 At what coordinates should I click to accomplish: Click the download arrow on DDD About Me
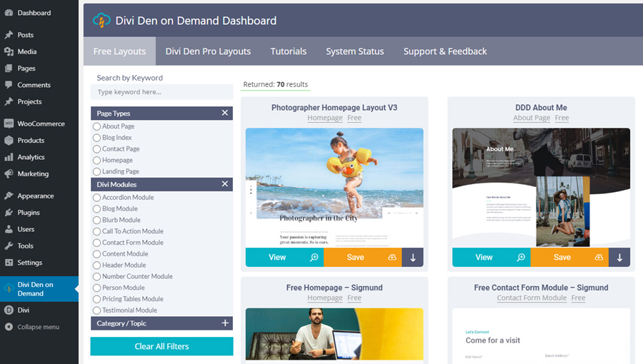(619, 258)
